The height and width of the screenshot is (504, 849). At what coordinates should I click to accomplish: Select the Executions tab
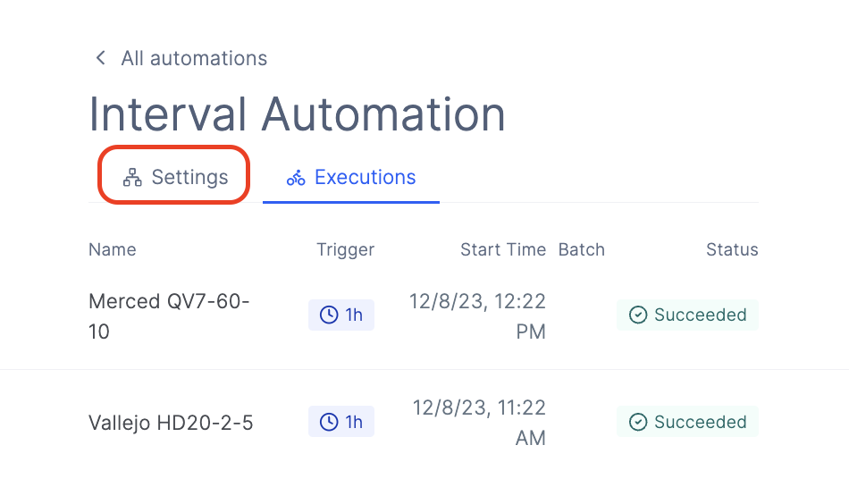pyautogui.click(x=351, y=177)
